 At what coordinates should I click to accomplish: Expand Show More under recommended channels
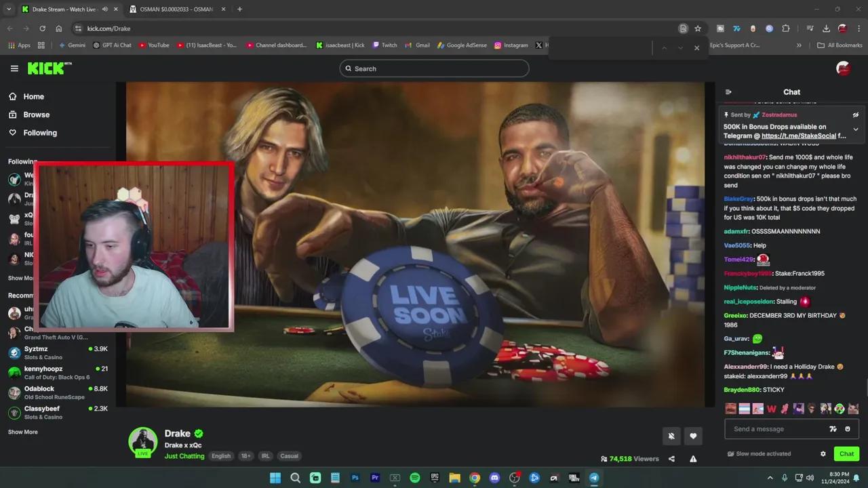(22, 432)
